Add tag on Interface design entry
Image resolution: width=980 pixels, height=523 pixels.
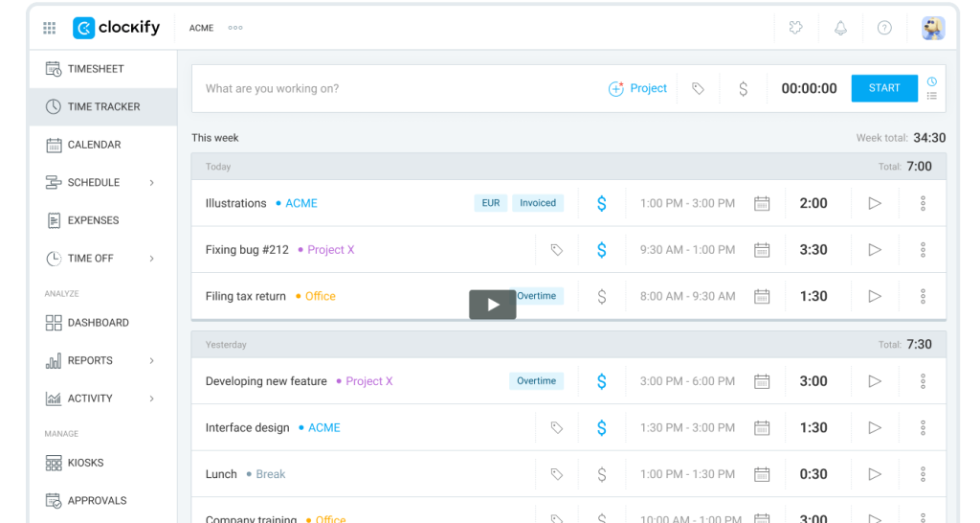pos(556,428)
